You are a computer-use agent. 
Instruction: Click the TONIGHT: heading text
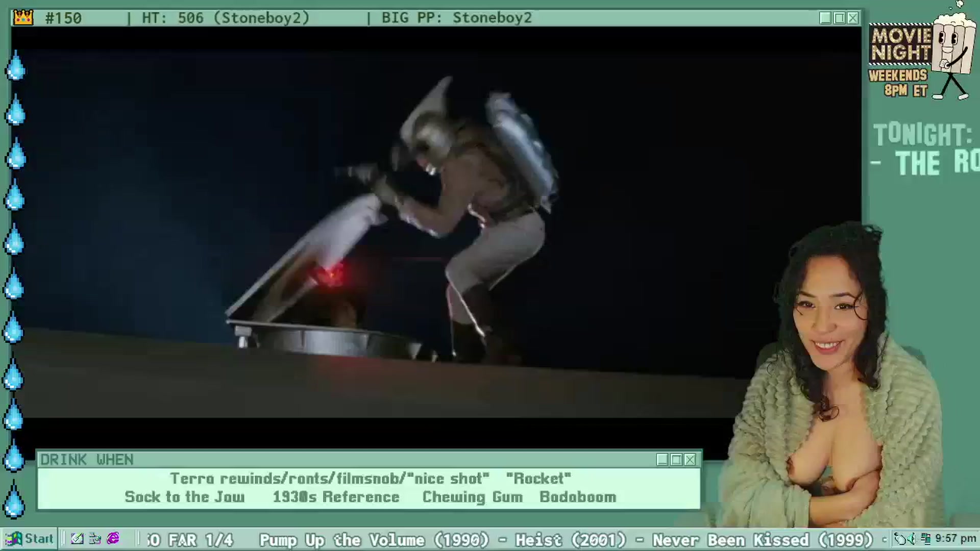tap(923, 135)
